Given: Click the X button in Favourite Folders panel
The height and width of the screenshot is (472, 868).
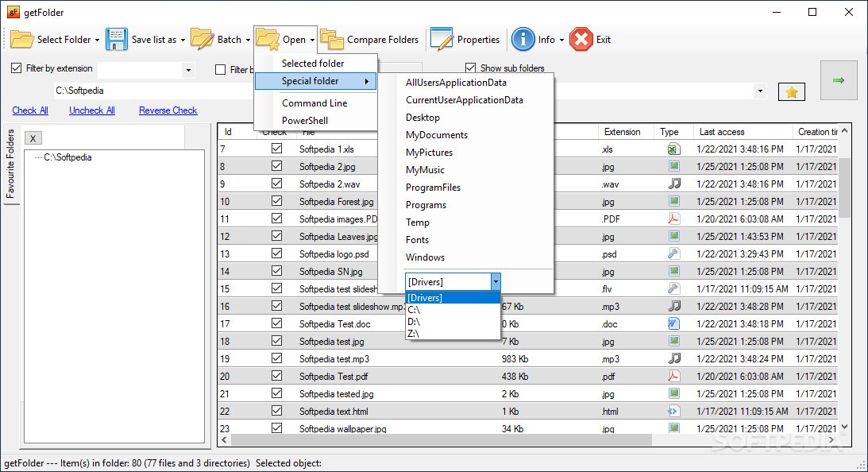Looking at the screenshot, I should (x=33, y=138).
